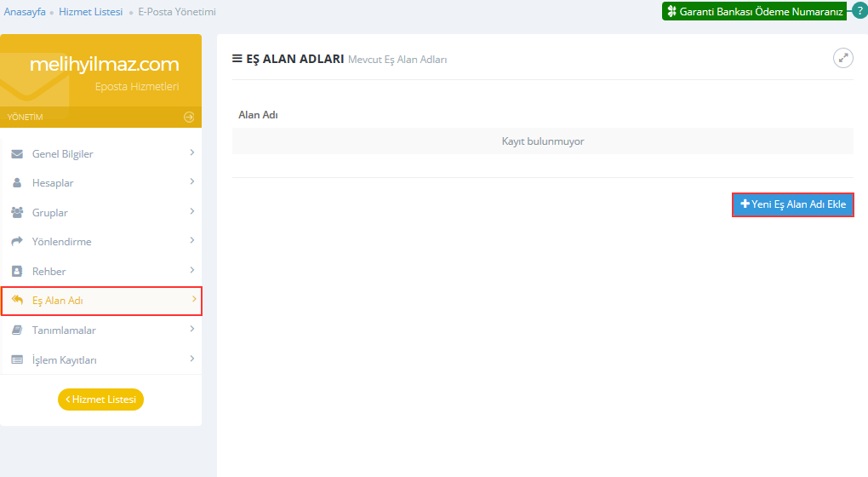Open the Gruplar menu item

(x=50, y=213)
